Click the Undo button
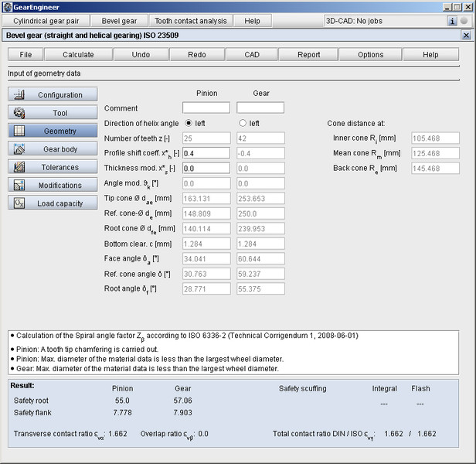This screenshot has width=476, height=464. coord(141,55)
